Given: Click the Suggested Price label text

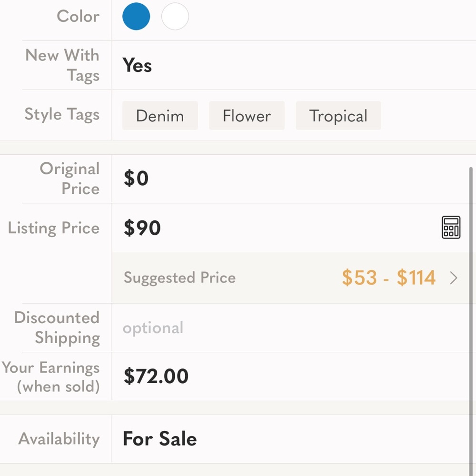Looking at the screenshot, I should pyautogui.click(x=179, y=278).
